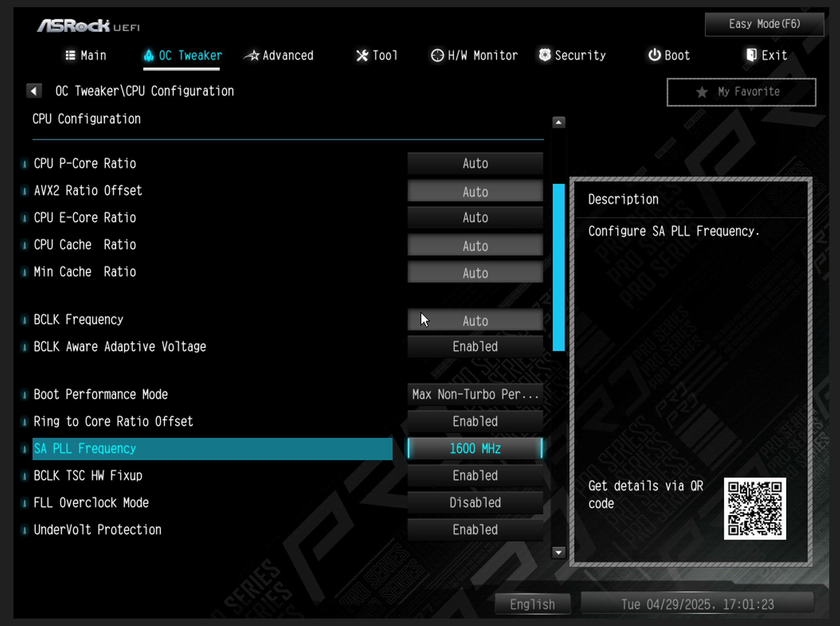Click the power icon beside Boot
The image size is (840, 626).
pyautogui.click(x=654, y=55)
